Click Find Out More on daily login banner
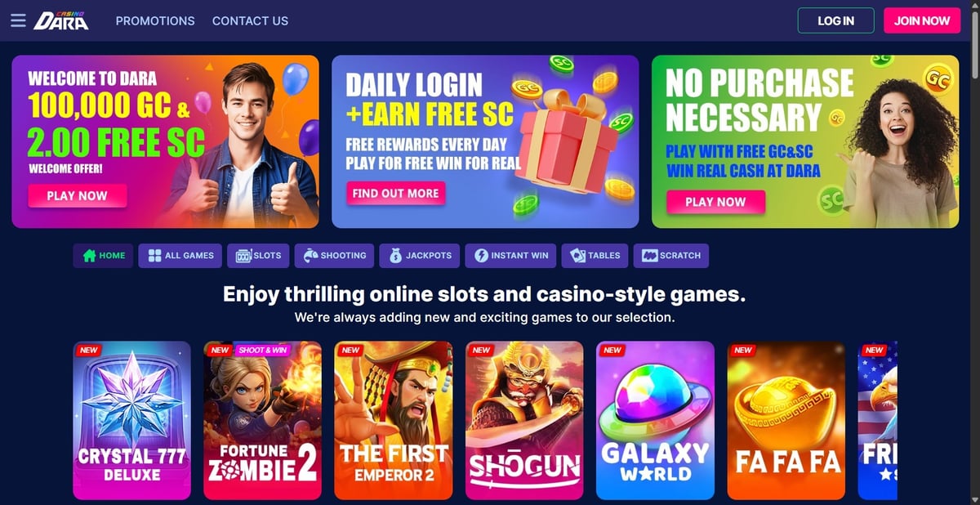Screen dimensions: 980x505 [x=396, y=193]
